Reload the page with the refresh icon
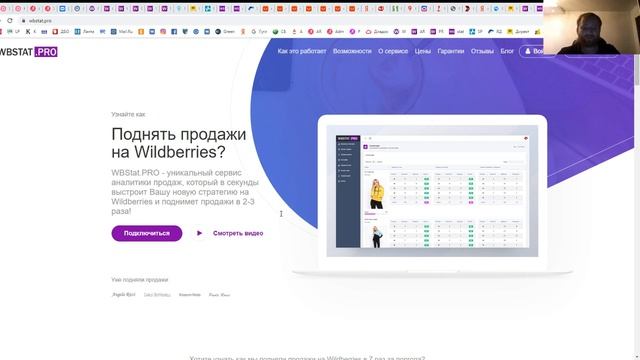The height and width of the screenshot is (360, 640). [10, 20]
